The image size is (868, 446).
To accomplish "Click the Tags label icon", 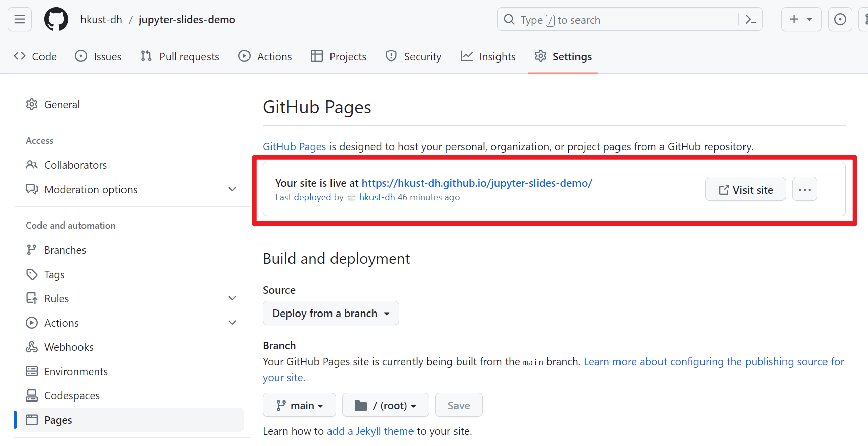I will click(x=32, y=274).
